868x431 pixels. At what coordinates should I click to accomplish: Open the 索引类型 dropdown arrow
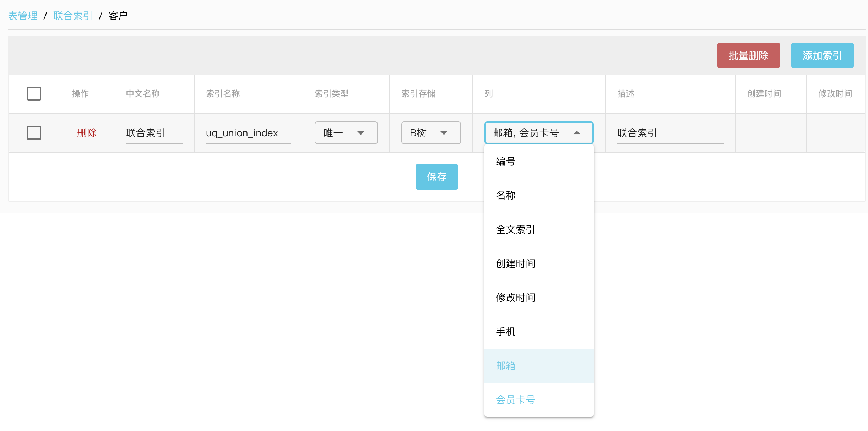coord(361,133)
